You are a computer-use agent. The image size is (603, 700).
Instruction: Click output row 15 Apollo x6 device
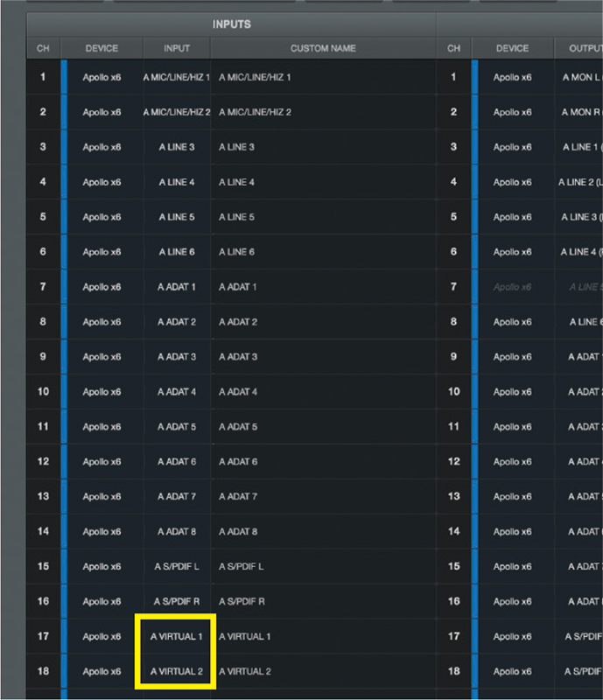(512, 566)
